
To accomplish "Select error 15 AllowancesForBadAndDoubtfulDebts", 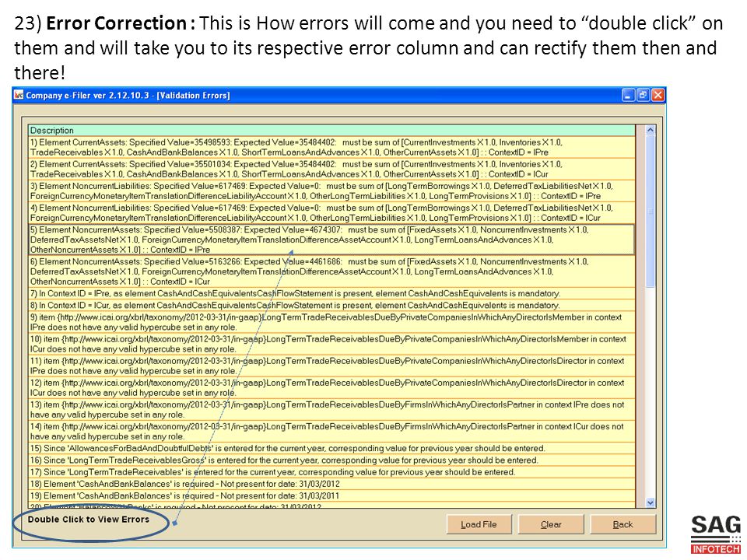I will click(x=331, y=448).
